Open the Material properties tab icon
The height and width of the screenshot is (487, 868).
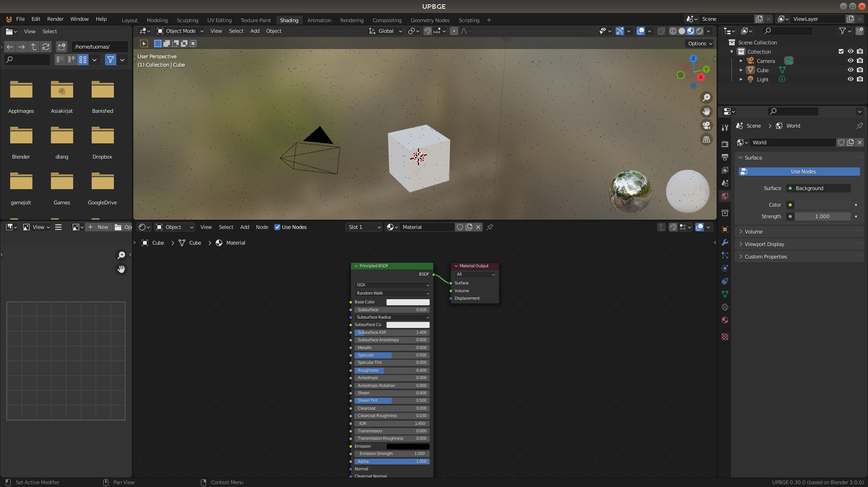click(x=725, y=320)
